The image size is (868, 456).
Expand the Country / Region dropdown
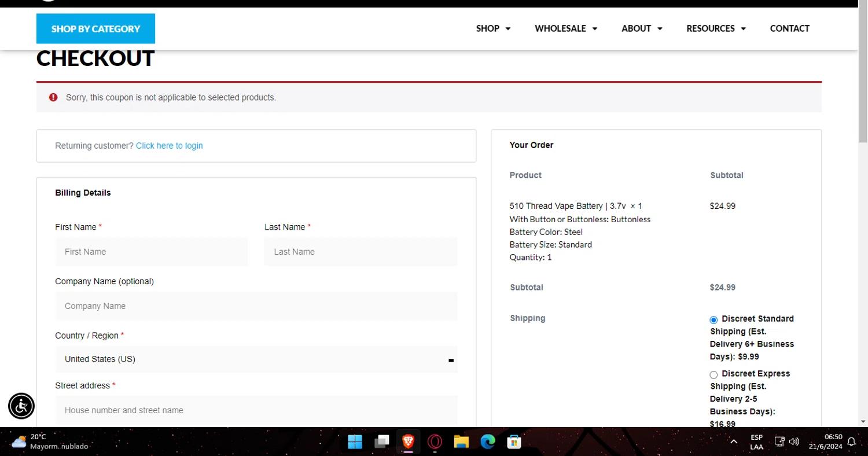tap(256, 359)
